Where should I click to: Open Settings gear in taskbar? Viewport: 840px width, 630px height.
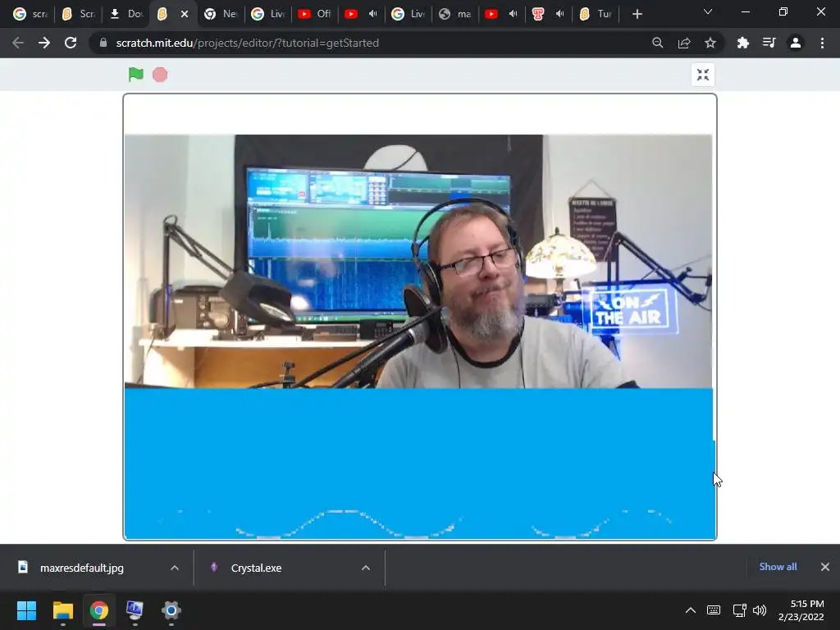click(171, 610)
